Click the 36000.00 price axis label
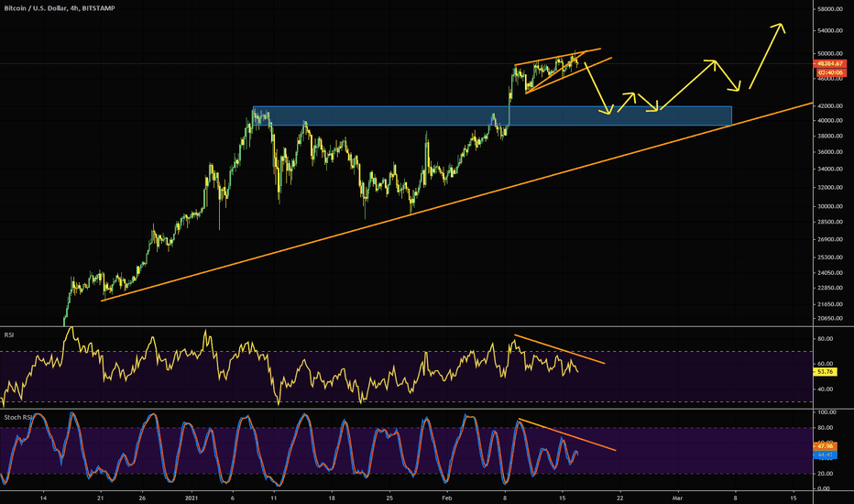 click(830, 152)
